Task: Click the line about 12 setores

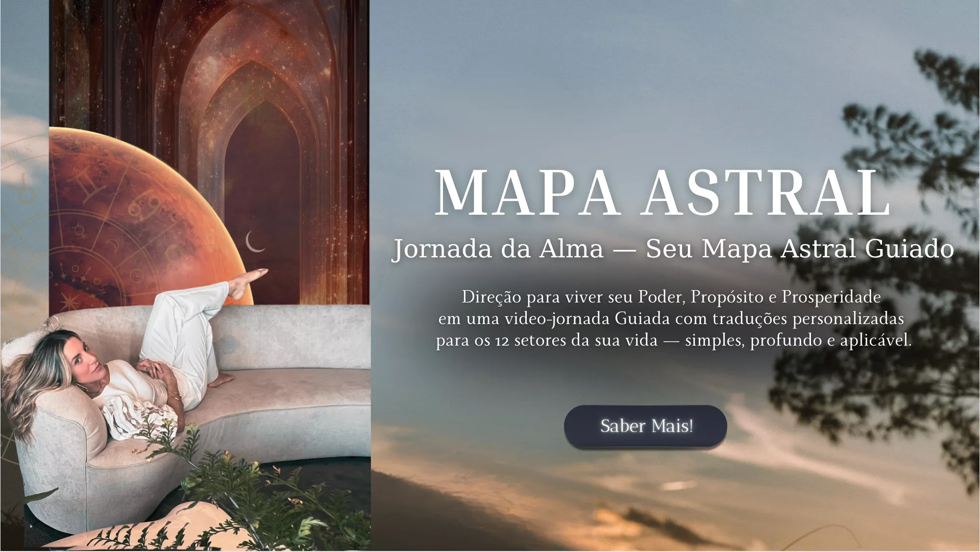Action: pyautogui.click(x=674, y=340)
